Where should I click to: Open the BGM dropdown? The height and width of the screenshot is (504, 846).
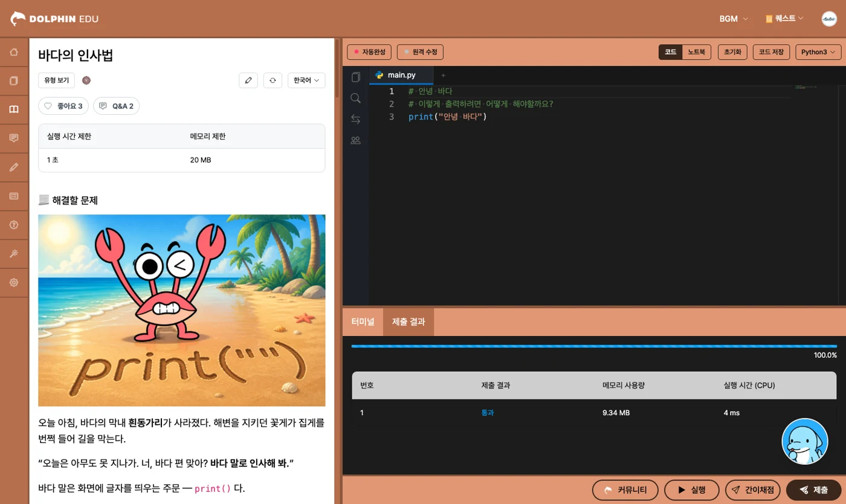coord(734,19)
